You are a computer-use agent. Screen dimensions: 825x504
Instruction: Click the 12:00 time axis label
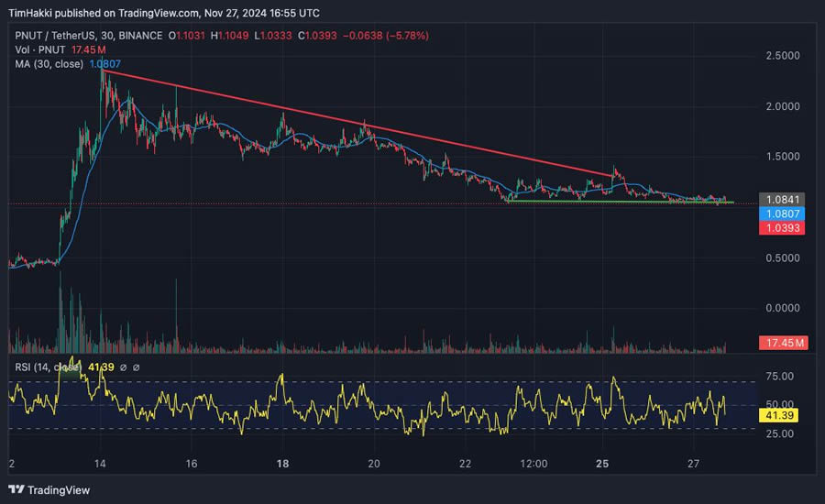[x=533, y=464]
